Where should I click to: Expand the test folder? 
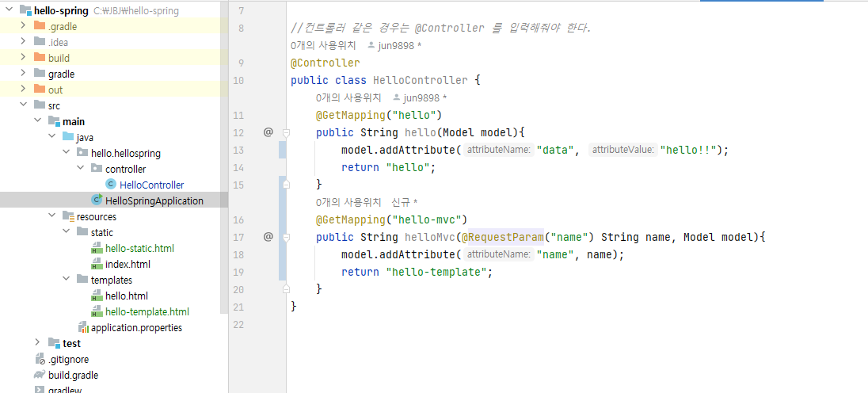(x=37, y=343)
